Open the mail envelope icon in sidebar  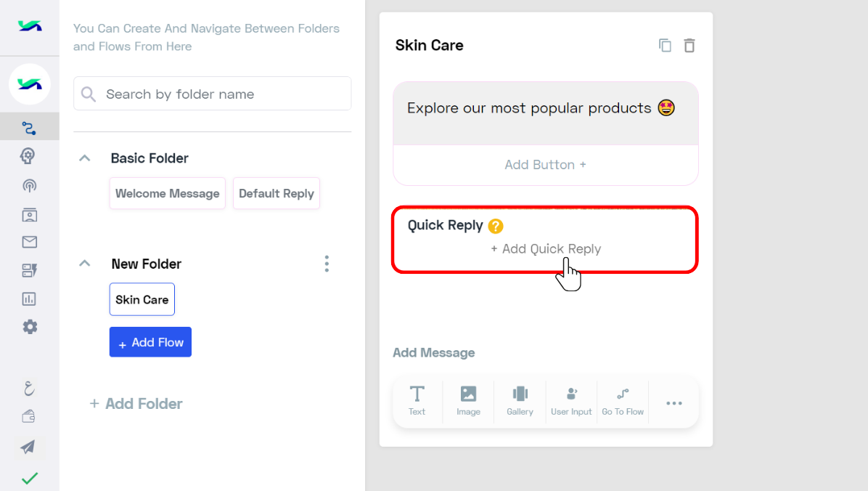click(29, 242)
